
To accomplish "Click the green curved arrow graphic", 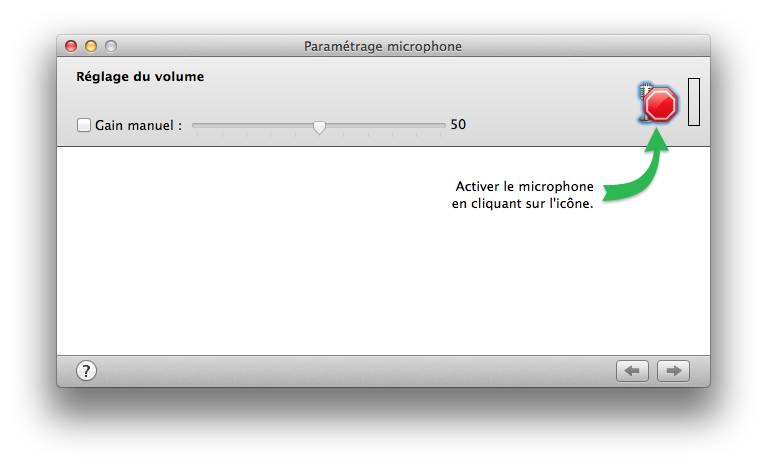I will (636, 165).
